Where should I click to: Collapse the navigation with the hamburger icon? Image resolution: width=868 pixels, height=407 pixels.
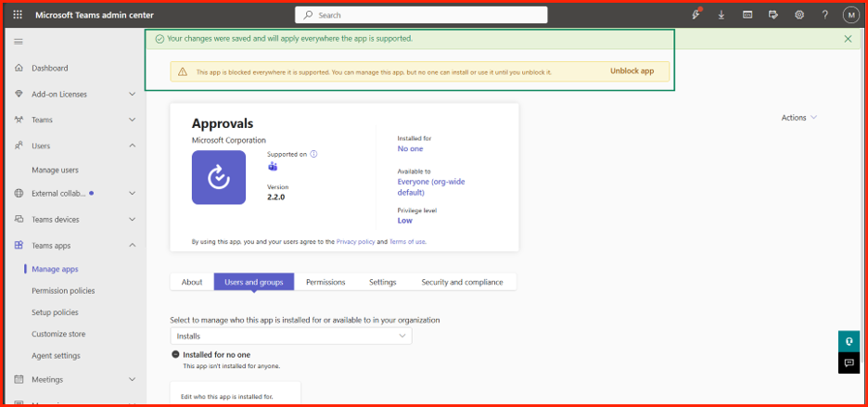pos(19,42)
